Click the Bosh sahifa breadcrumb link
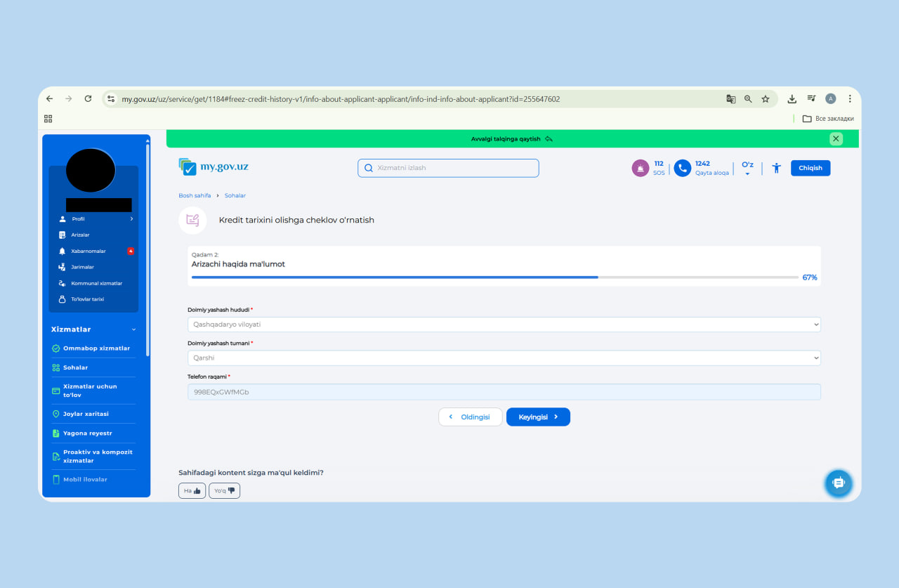Image resolution: width=899 pixels, height=588 pixels. [195, 195]
